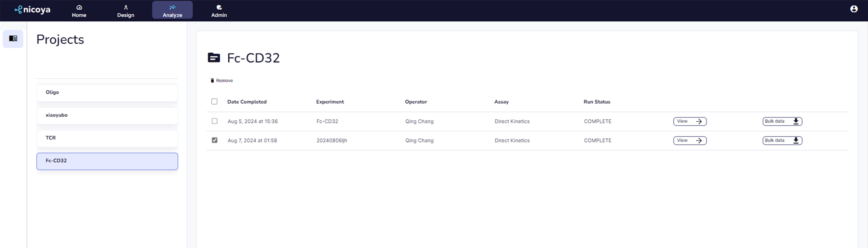Viewport: 868px width, 248px height.
Task: Click the book sidebar icon
Action: click(x=13, y=39)
